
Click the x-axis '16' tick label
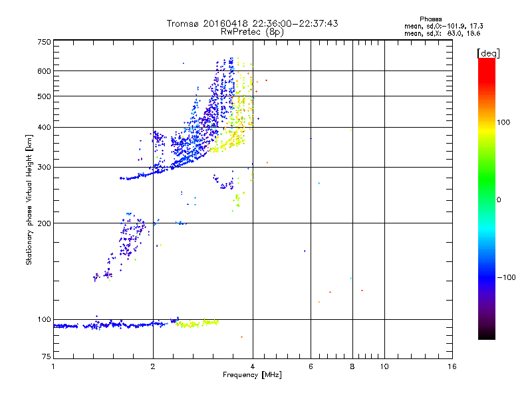(x=452, y=366)
